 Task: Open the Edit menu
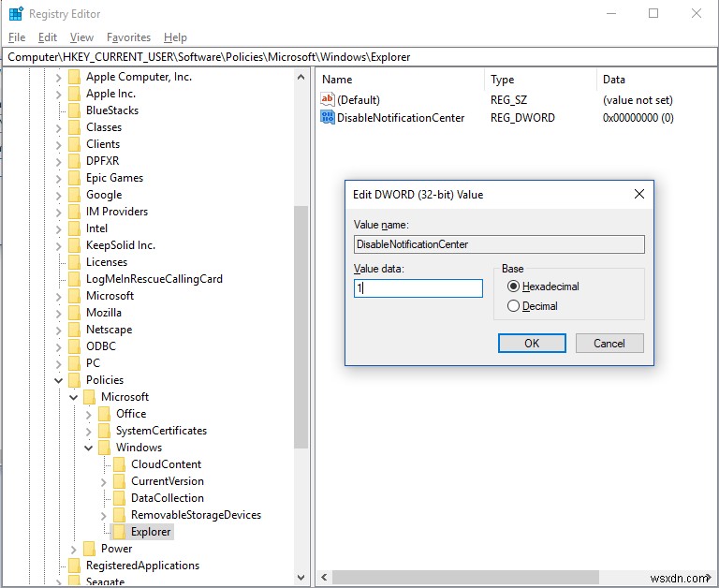tap(48, 37)
